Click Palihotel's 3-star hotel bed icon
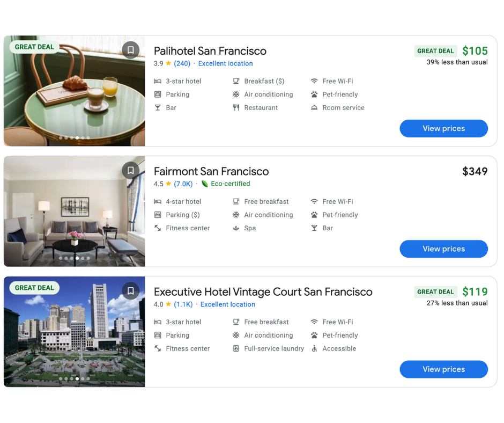 coord(158,81)
